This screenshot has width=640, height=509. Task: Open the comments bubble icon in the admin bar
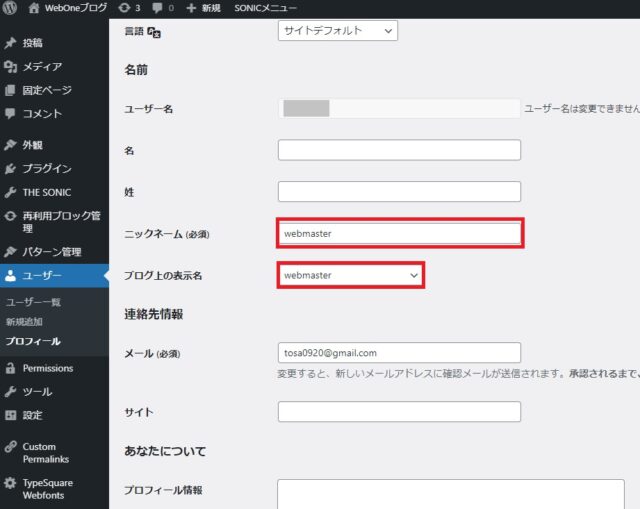coord(157,8)
